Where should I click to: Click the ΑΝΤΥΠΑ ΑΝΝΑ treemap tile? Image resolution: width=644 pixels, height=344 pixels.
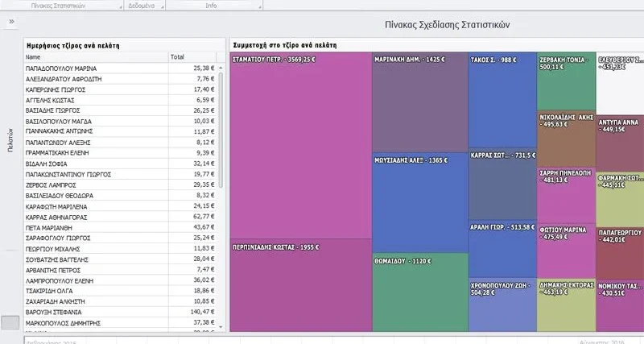(620, 143)
